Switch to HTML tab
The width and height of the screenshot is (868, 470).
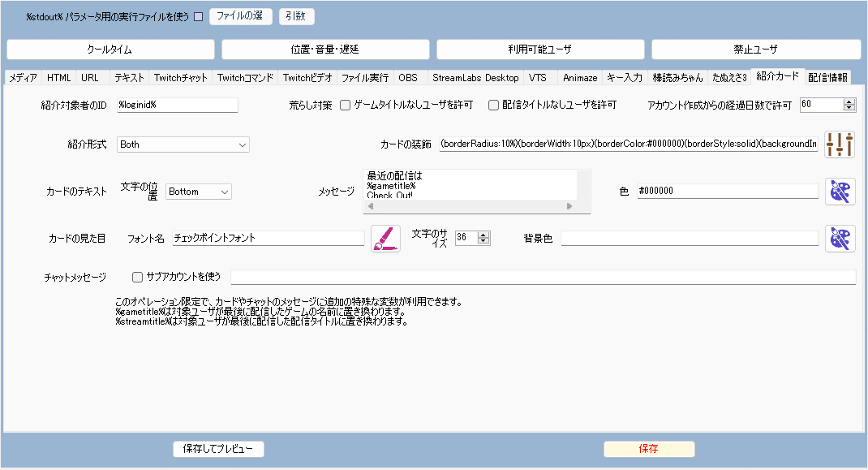coord(58,78)
